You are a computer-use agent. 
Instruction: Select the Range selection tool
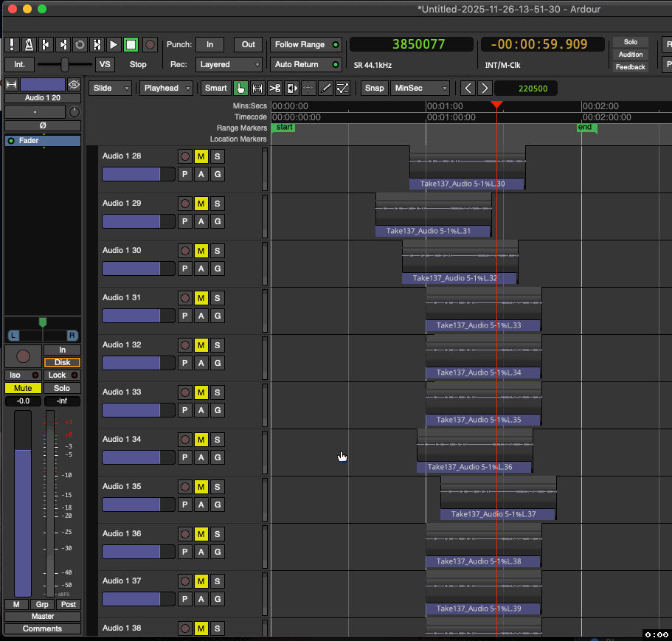pos(257,89)
